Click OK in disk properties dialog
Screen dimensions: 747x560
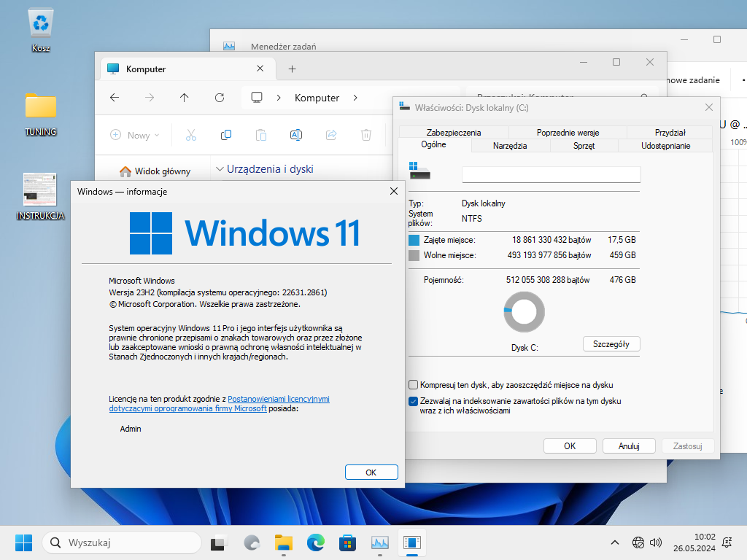pyautogui.click(x=570, y=446)
